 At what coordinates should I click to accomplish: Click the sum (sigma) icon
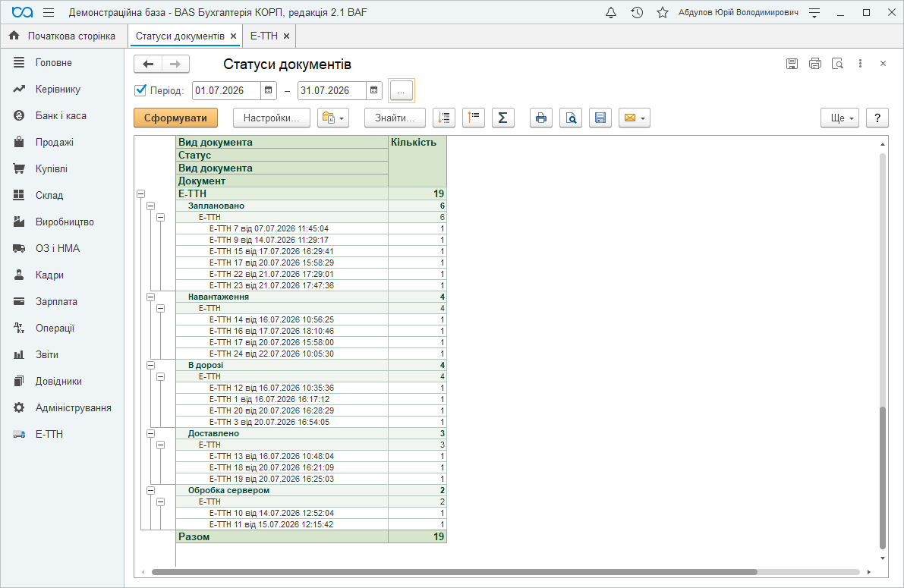[502, 118]
